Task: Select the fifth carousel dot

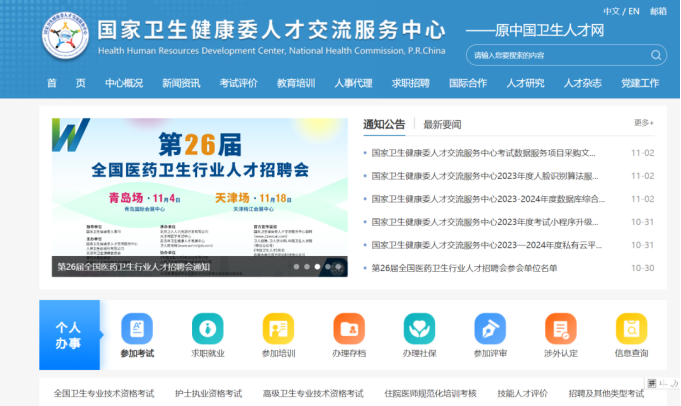Action: point(338,267)
